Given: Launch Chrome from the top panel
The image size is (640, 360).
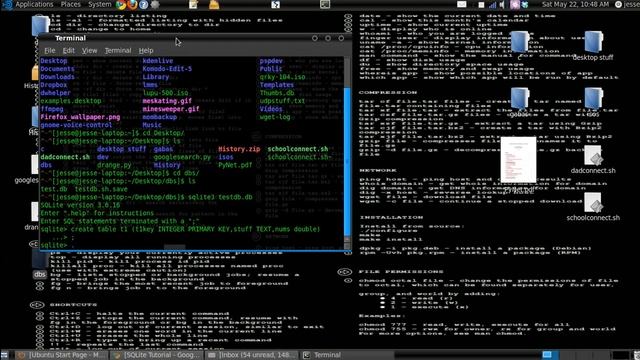Looking at the screenshot, I should [x=121, y=4].
